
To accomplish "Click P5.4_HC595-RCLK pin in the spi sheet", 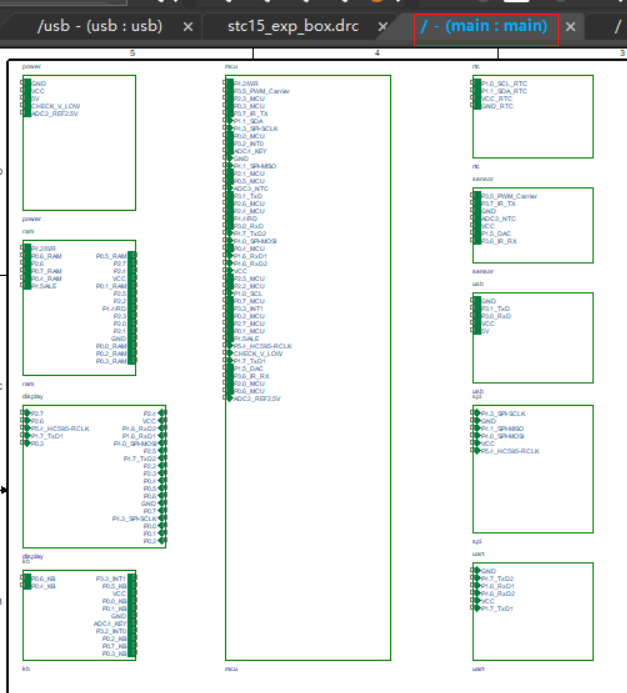I will click(510, 451).
